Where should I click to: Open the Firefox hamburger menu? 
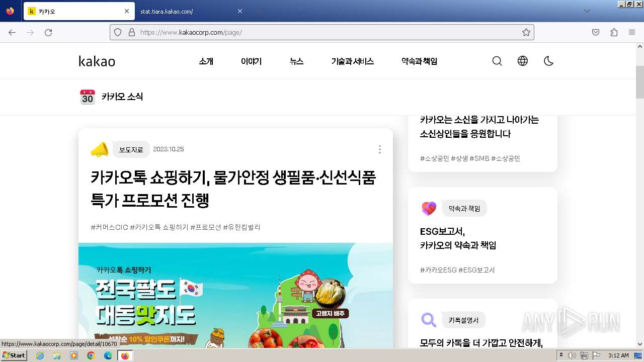(x=632, y=32)
